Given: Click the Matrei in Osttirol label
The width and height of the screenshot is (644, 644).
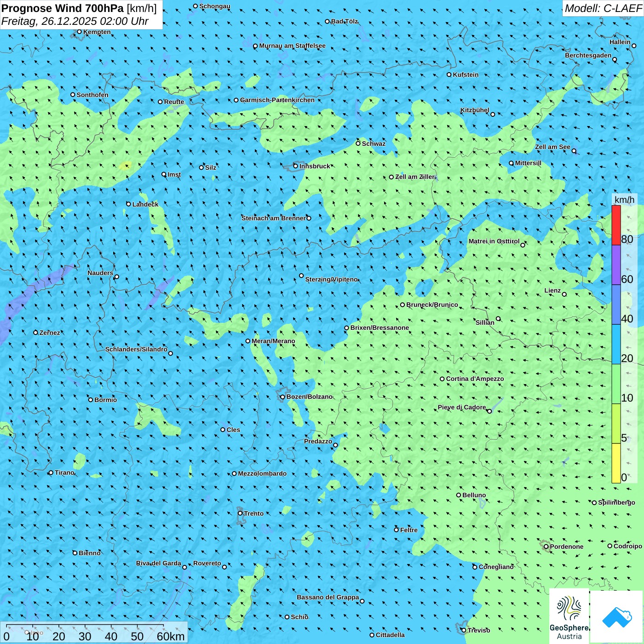Looking at the screenshot, I should pos(494,241).
